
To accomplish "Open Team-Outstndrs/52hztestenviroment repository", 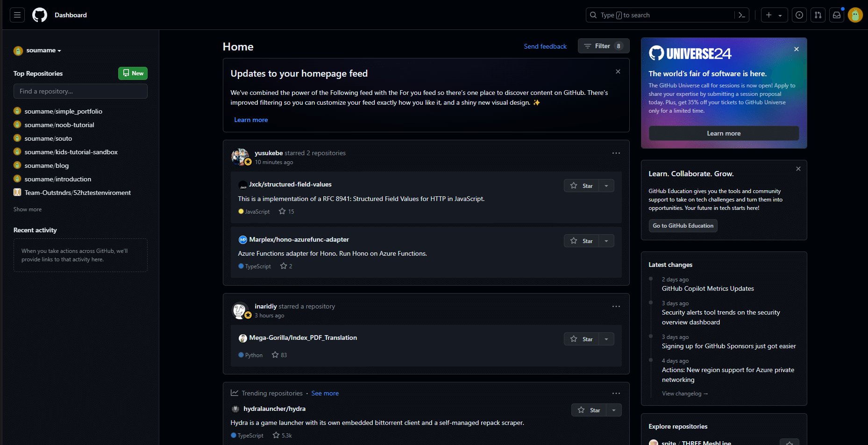I will 78,193.
